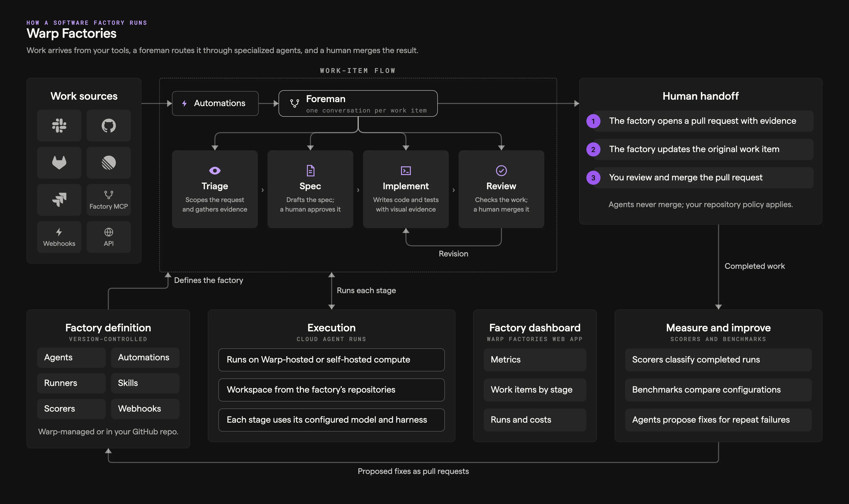Image resolution: width=849 pixels, height=504 pixels.
Task: Click the 'WORK-ITEM FLOW' heading
Action: [x=358, y=71]
